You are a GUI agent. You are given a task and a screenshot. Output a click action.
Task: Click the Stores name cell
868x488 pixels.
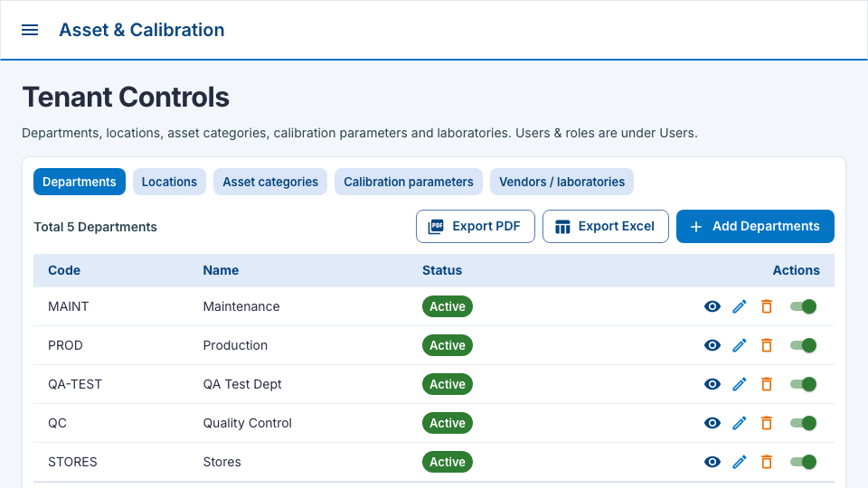coord(222,462)
